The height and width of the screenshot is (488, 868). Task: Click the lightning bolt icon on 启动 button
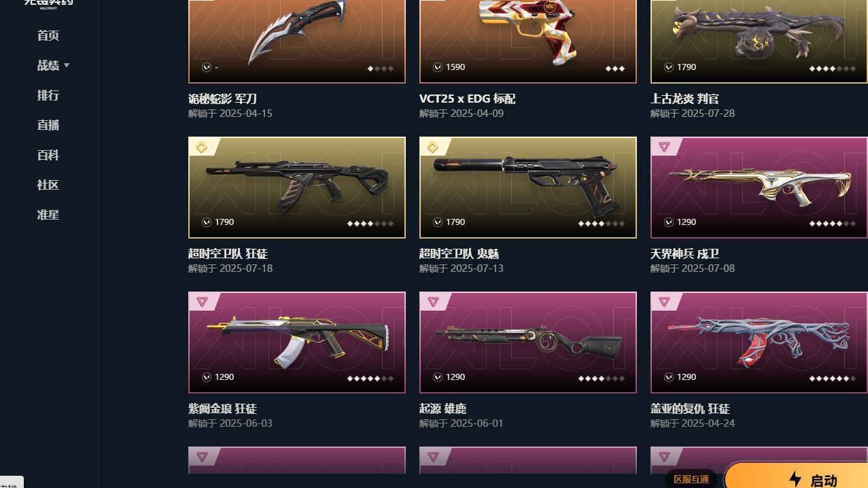click(x=795, y=480)
